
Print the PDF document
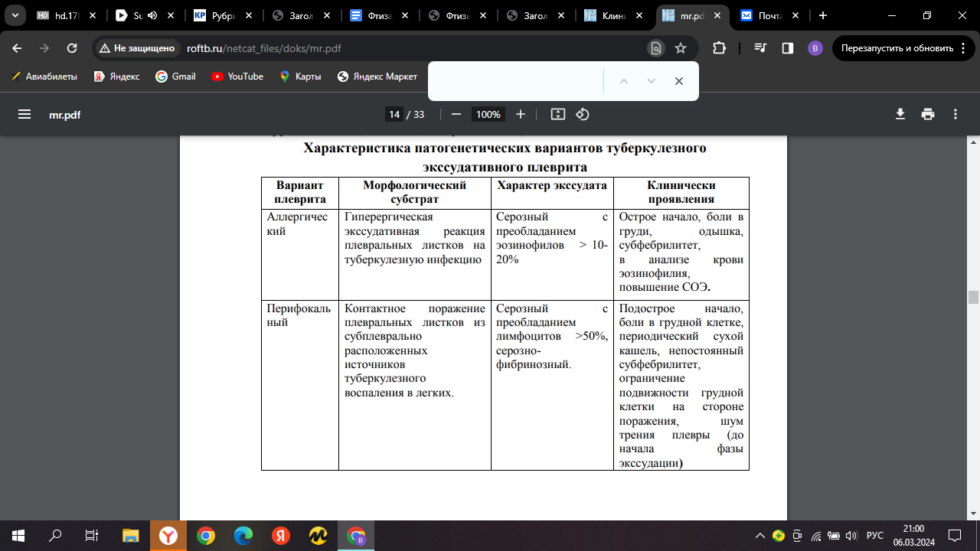(928, 114)
